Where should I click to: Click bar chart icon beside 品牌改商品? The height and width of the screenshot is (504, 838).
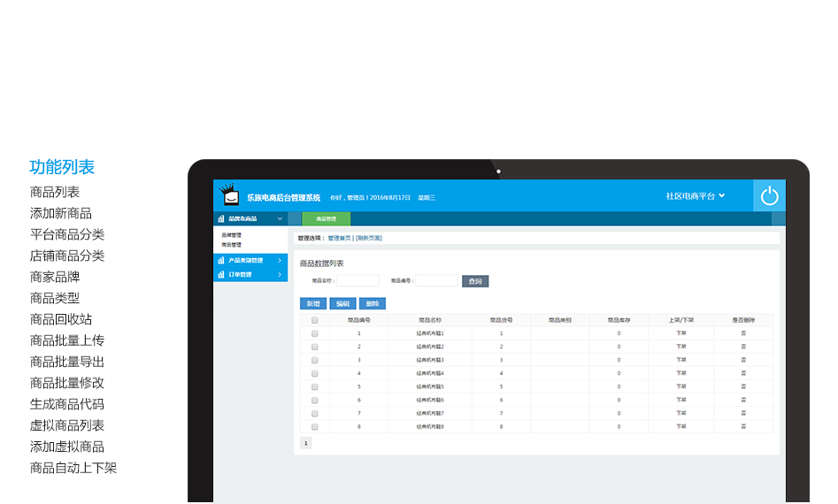pos(221,218)
